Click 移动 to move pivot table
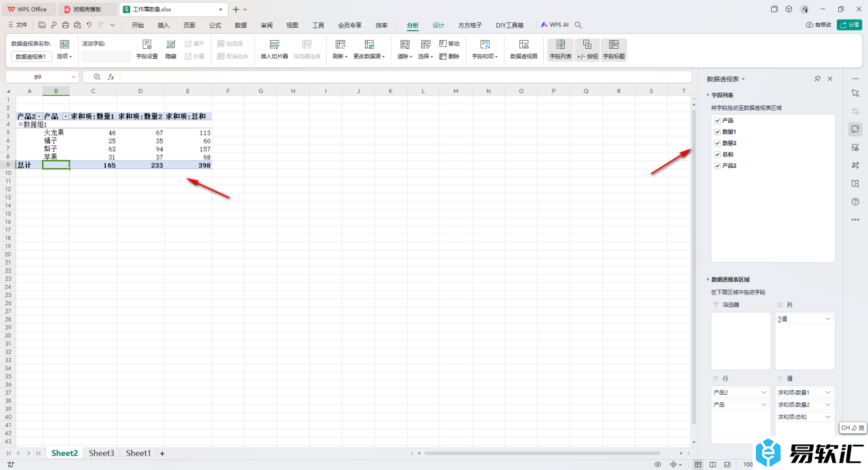 point(450,43)
